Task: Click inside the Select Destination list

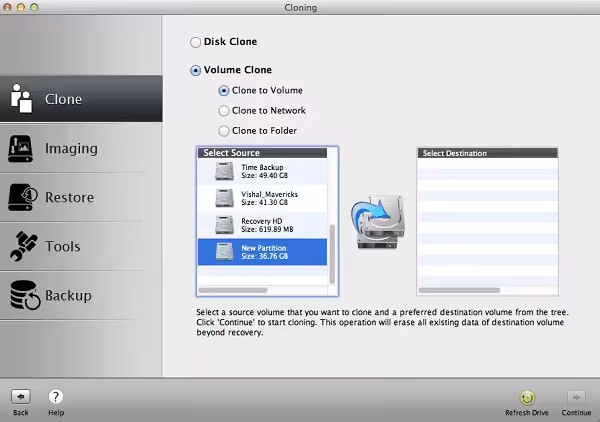Action: [488, 222]
